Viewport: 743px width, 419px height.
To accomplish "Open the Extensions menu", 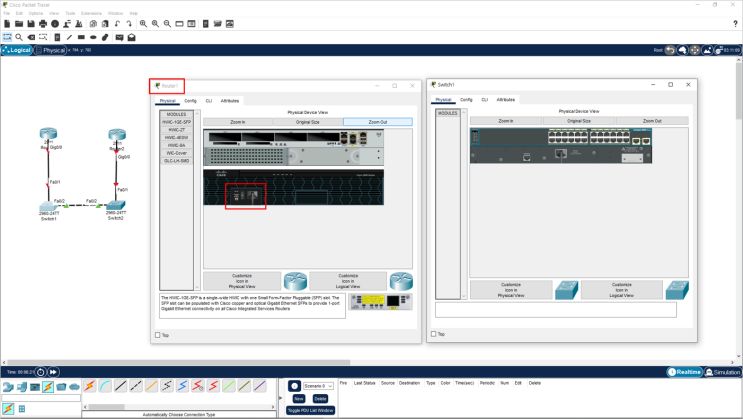I will point(91,13).
